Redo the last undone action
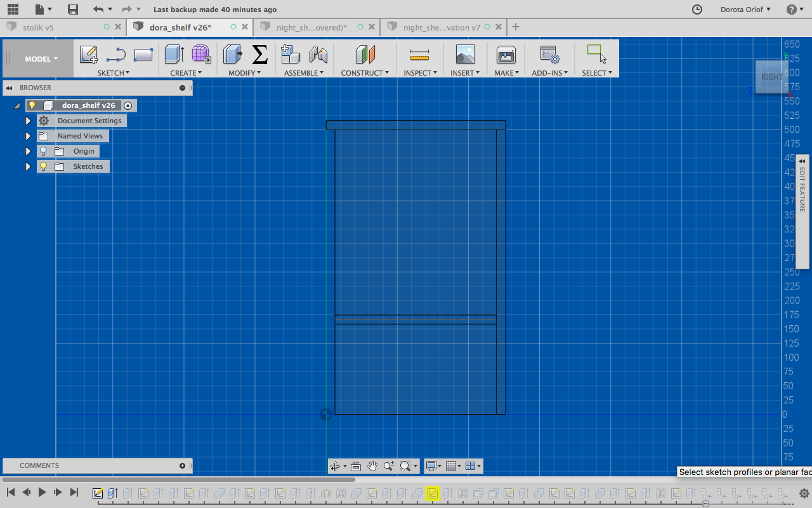This screenshot has height=508, width=812. [126, 10]
